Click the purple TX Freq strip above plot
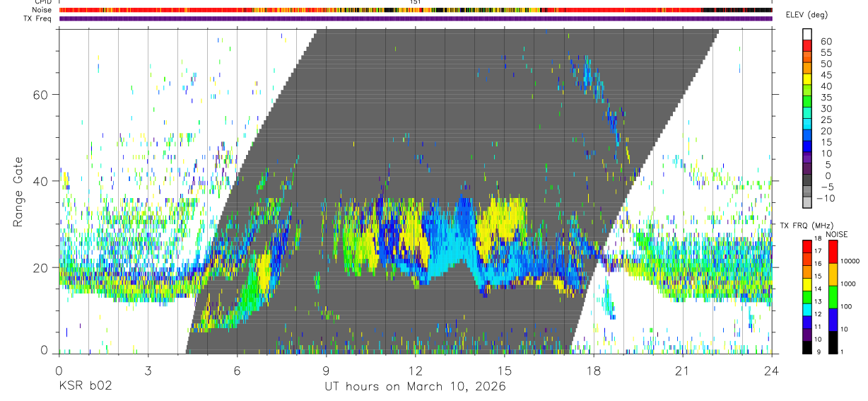 [x=416, y=18]
